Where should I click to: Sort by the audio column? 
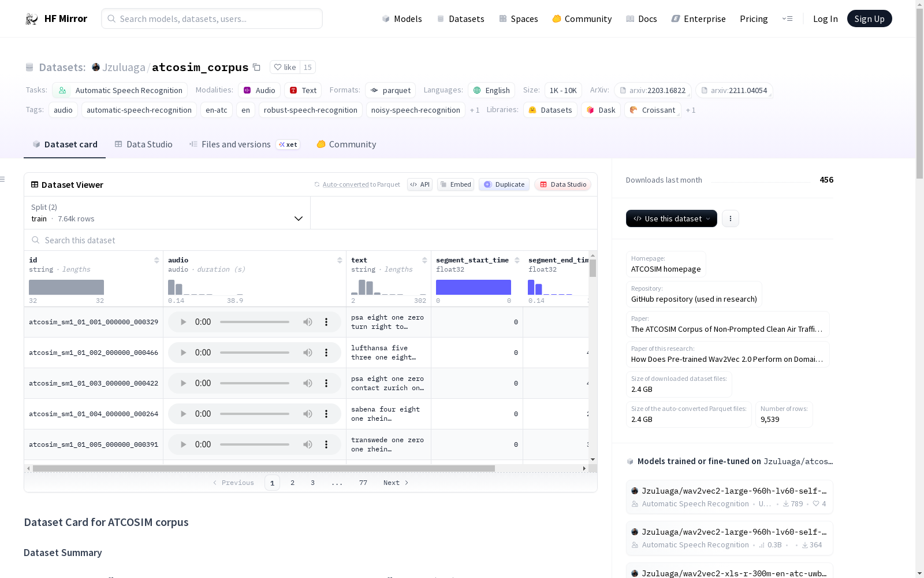pyautogui.click(x=340, y=260)
